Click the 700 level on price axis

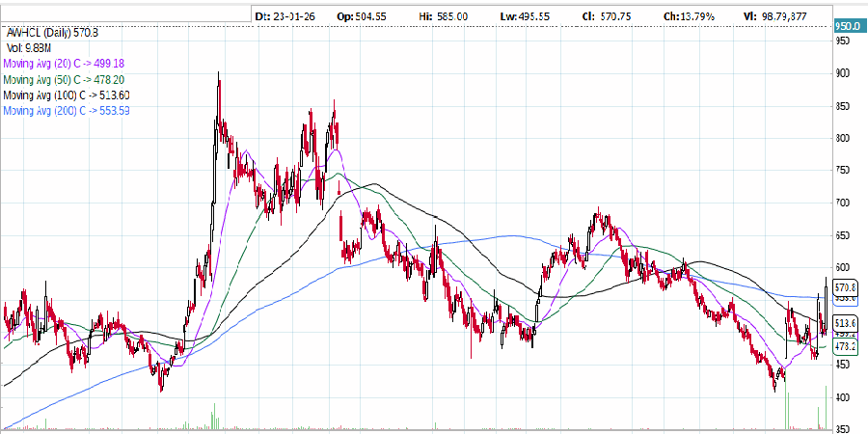pos(842,203)
